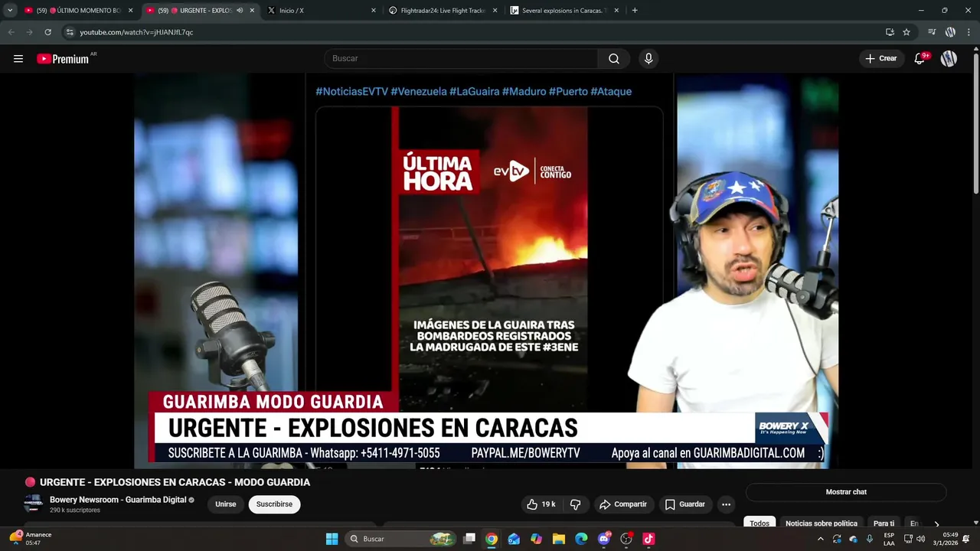Open Chrome media controls icon

[x=932, y=32]
